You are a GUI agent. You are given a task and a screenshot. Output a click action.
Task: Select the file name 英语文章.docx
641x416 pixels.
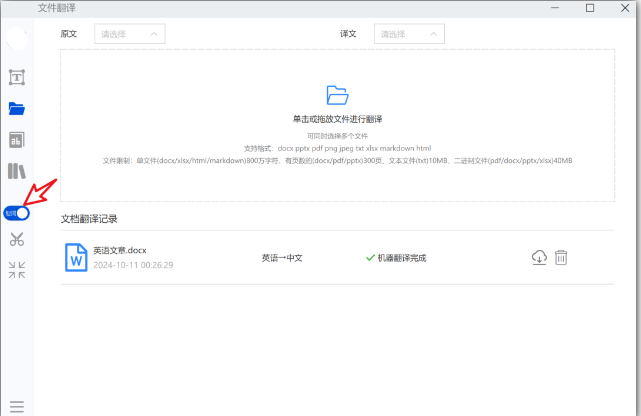(x=120, y=250)
